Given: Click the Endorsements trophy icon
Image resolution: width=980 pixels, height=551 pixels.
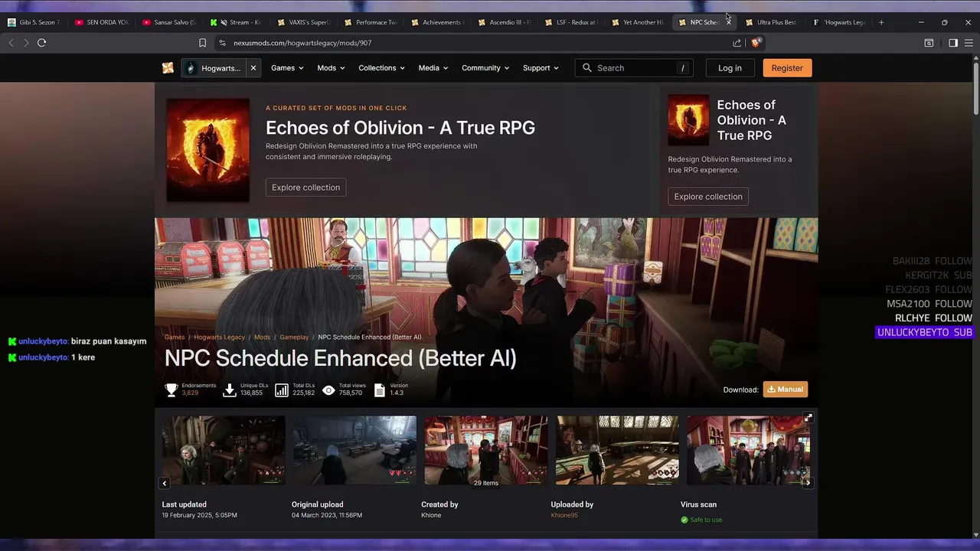Looking at the screenshot, I should click(171, 390).
